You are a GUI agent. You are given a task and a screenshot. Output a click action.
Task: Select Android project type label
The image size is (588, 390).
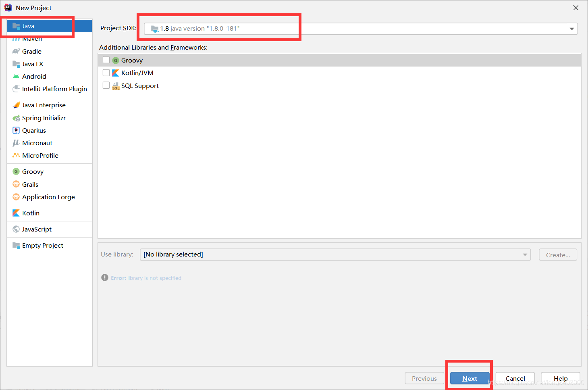point(34,76)
